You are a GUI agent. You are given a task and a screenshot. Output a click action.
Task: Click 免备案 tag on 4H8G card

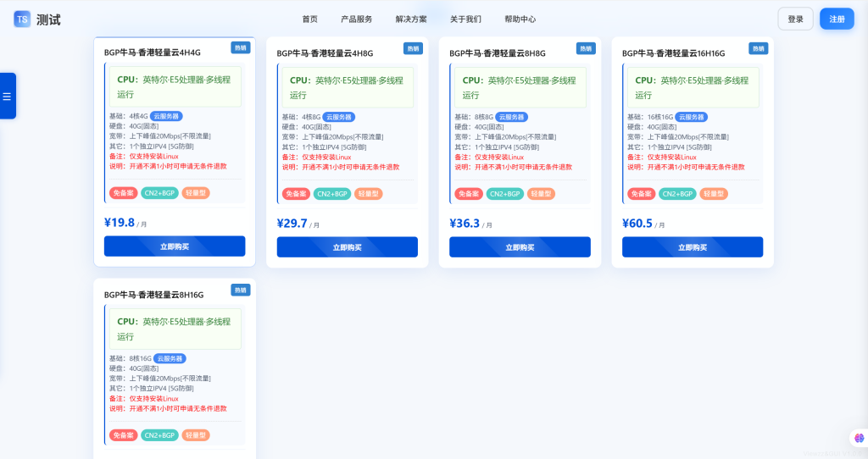(296, 194)
